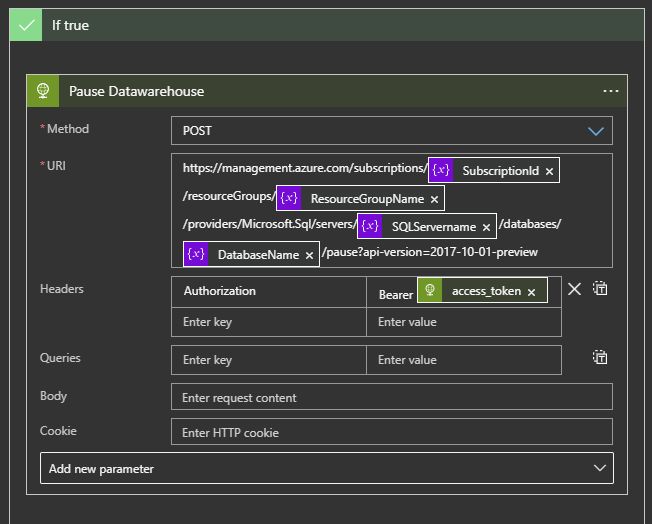This screenshot has width=652, height=524.
Task: Click the HTTP globe icon on Pause Datawarehouse
Action: click(43, 91)
